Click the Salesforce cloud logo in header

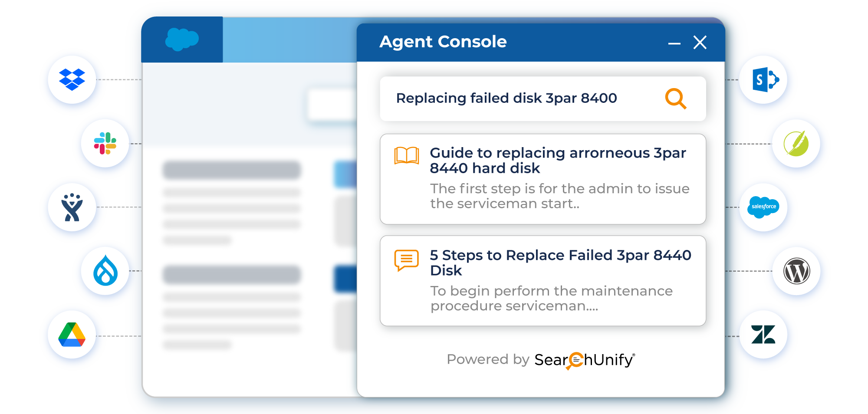point(182,39)
